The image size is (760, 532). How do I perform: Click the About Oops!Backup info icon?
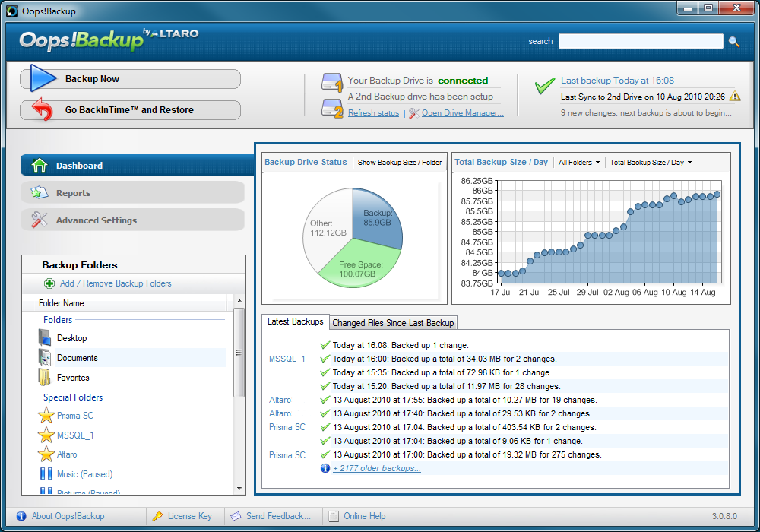point(21,516)
